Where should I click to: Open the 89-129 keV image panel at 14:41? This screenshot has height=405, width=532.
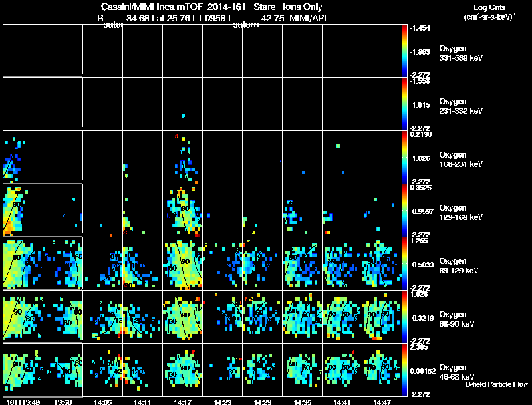[x=342, y=263]
